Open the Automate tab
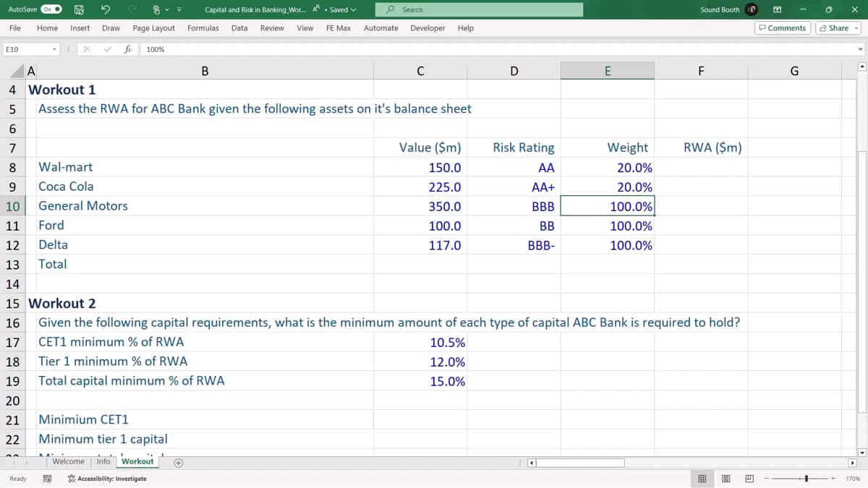The width and height of the screenshot is (868, 488). tap(380, 28)
